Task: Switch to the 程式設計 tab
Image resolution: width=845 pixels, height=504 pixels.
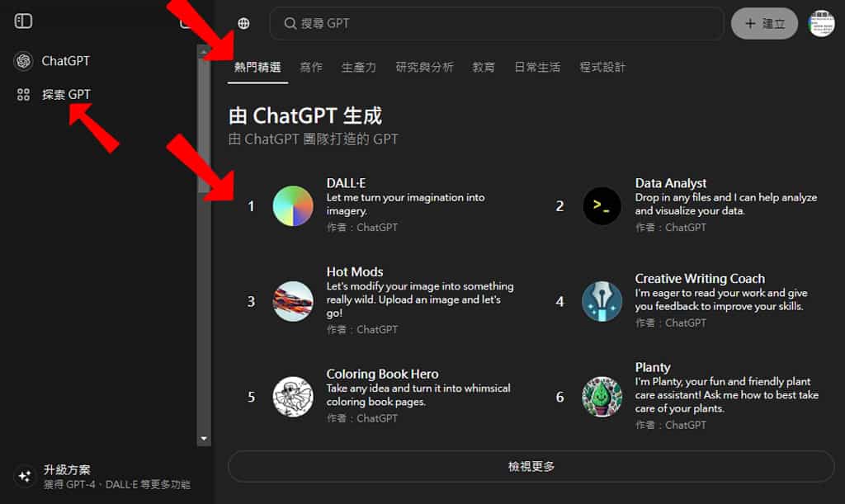Action: coord(602,68)
